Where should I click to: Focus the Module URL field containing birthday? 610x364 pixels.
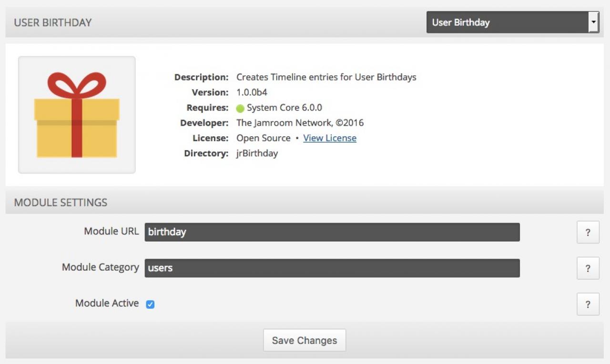pyautogui.click(x=332, y=232)
